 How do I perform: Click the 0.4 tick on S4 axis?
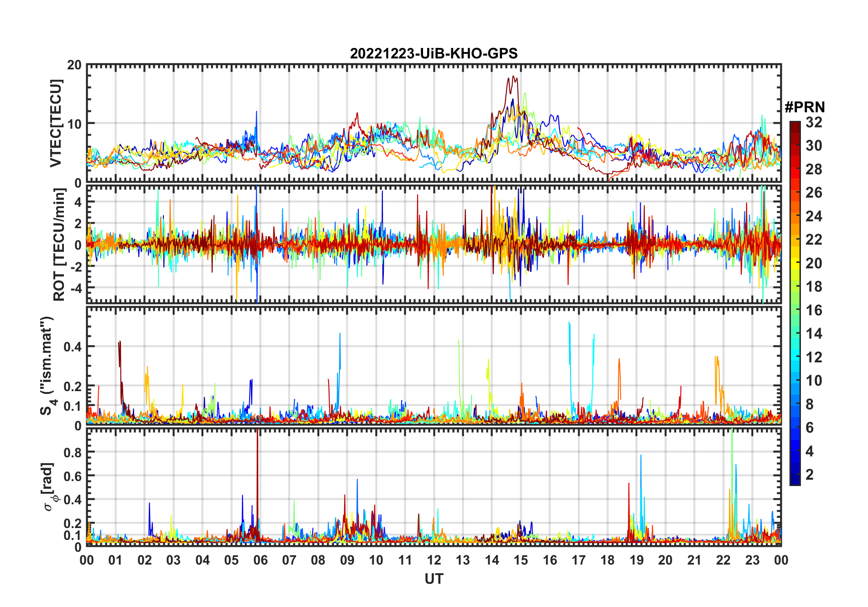click(73, 347)
